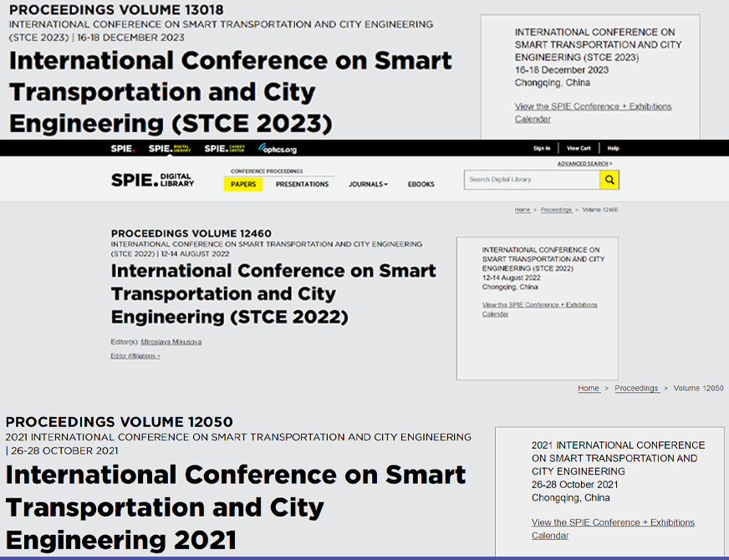Click the 16-18 December 2023 date text in box
The width and height of the screenshot is (729, 560).
[561, 70]
